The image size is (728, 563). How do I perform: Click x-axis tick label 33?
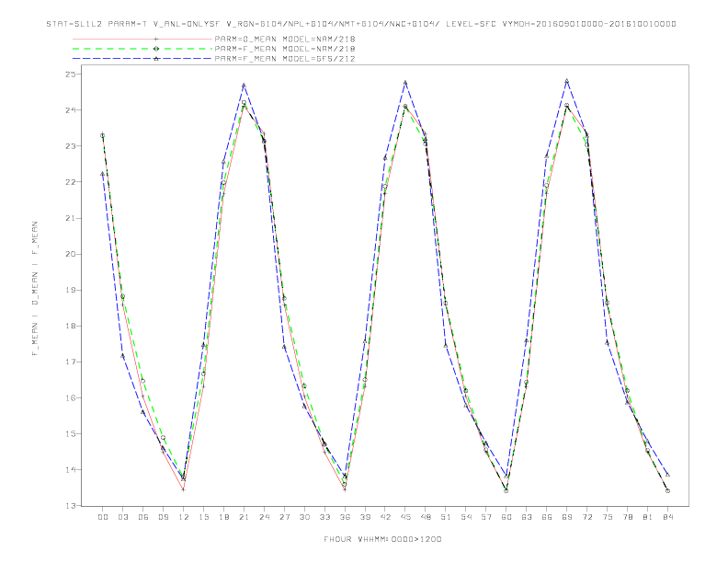tap(324, 517)
